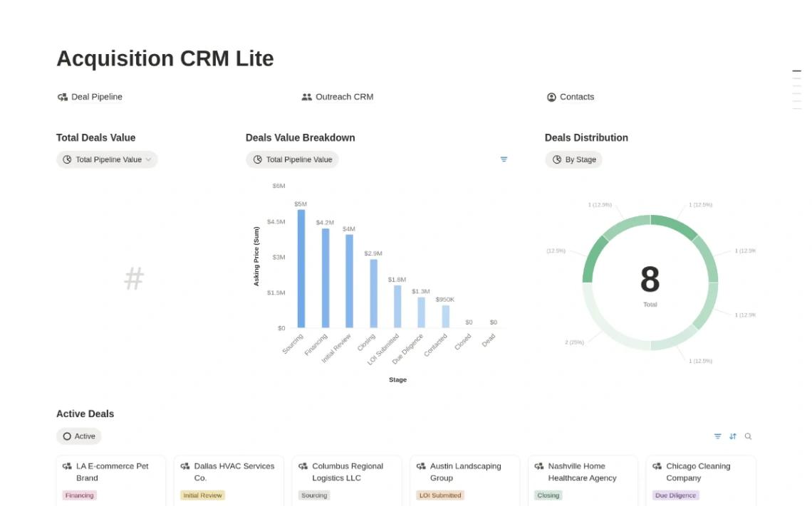812x506 pixels.
Task: Click the purple Due Diligence stage tag
Action: click(x=675, y=495)
